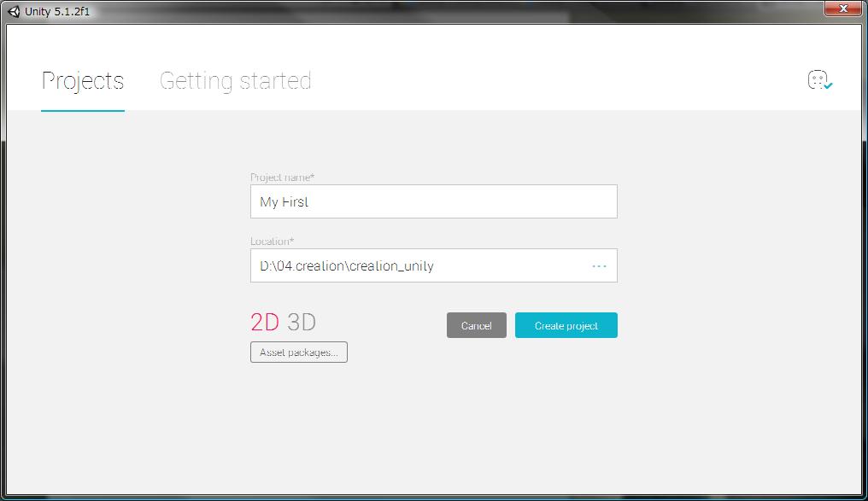
Task: Open the account sign-in status icon
Action: 820,80
